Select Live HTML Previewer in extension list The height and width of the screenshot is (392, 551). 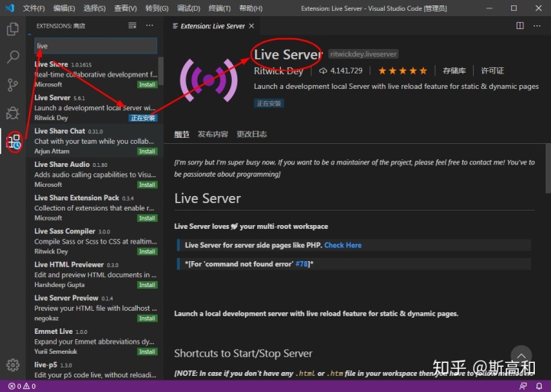pos(95,274)
